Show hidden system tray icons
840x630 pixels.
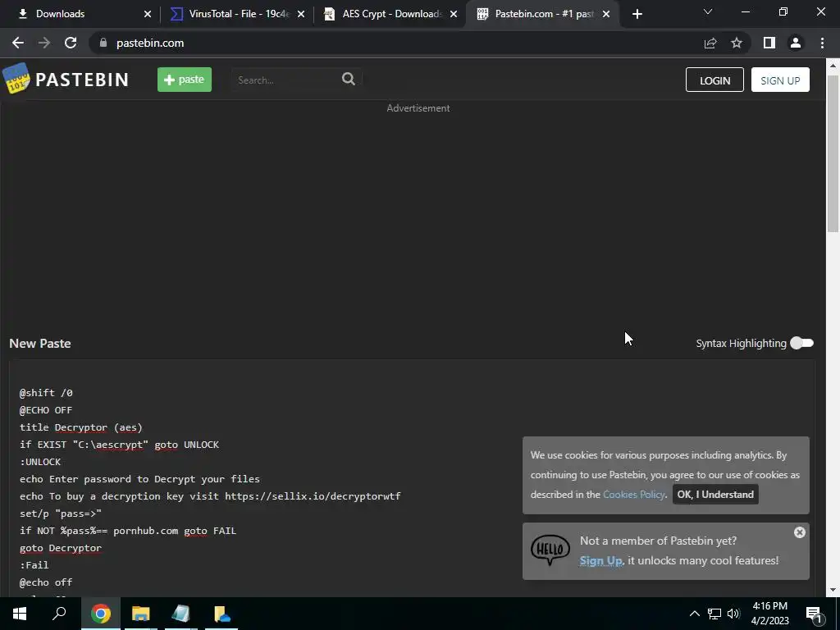click(x=695, y=614)
